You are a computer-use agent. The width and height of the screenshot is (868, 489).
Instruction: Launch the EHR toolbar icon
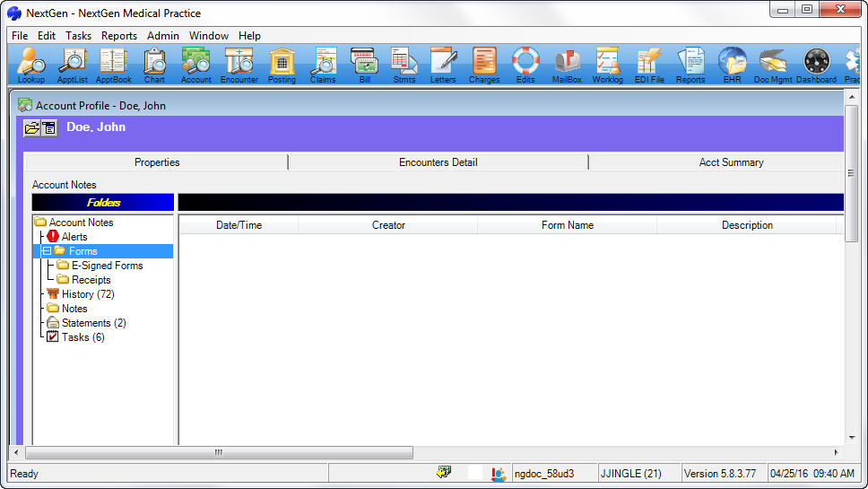(732, 65)
